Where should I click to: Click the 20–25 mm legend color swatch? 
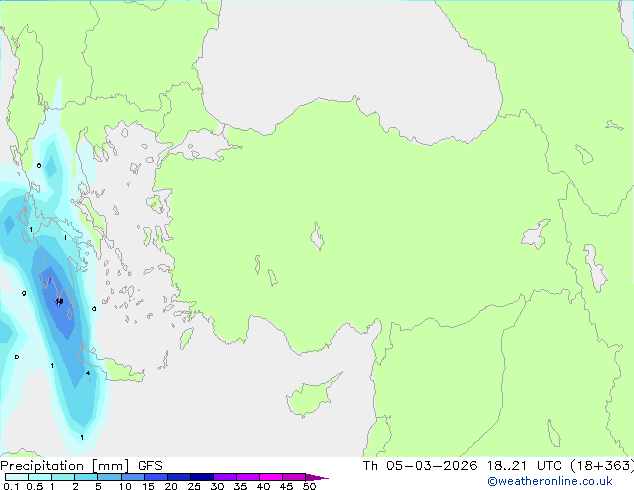click(178, 477)
